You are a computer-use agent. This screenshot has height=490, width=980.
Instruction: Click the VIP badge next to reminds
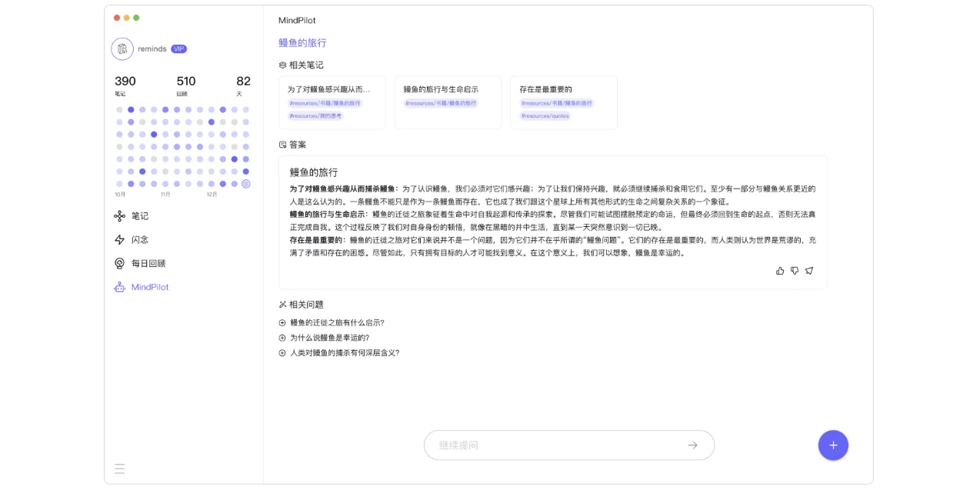(x=178, y=48)
